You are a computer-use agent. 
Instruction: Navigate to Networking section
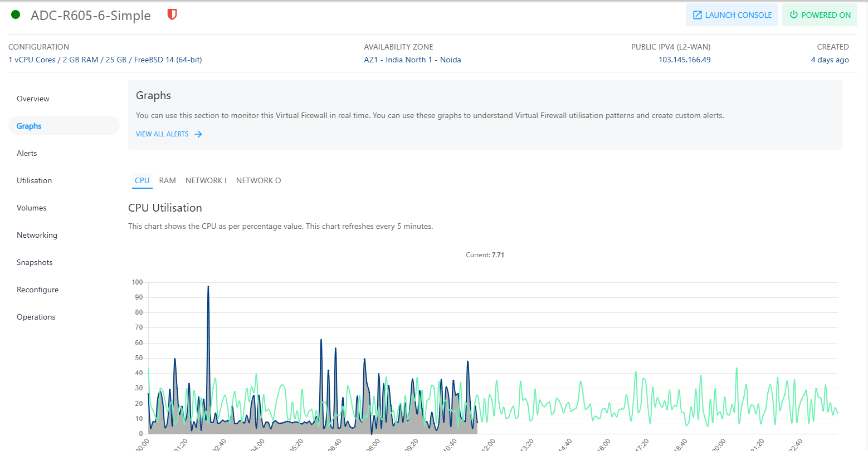point(37,235)
